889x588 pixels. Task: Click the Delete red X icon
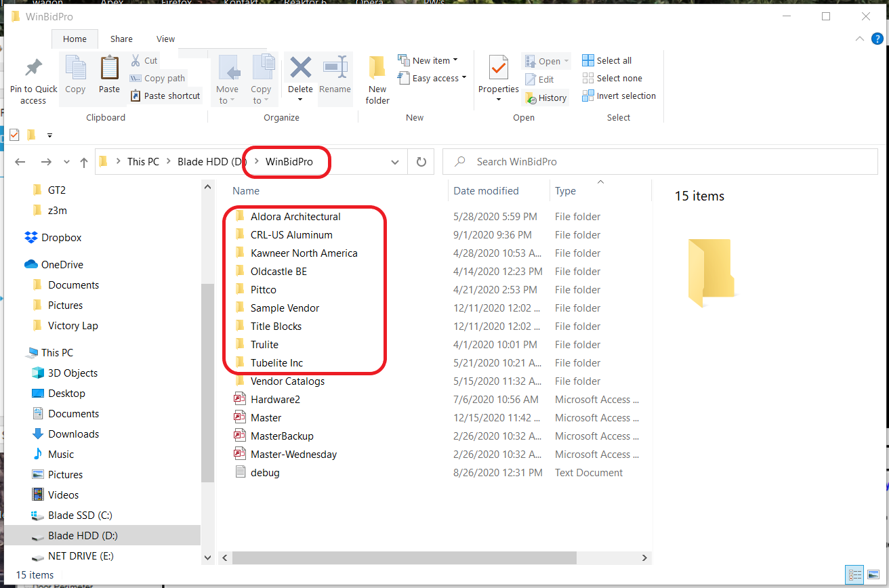(x=300, y=68)
